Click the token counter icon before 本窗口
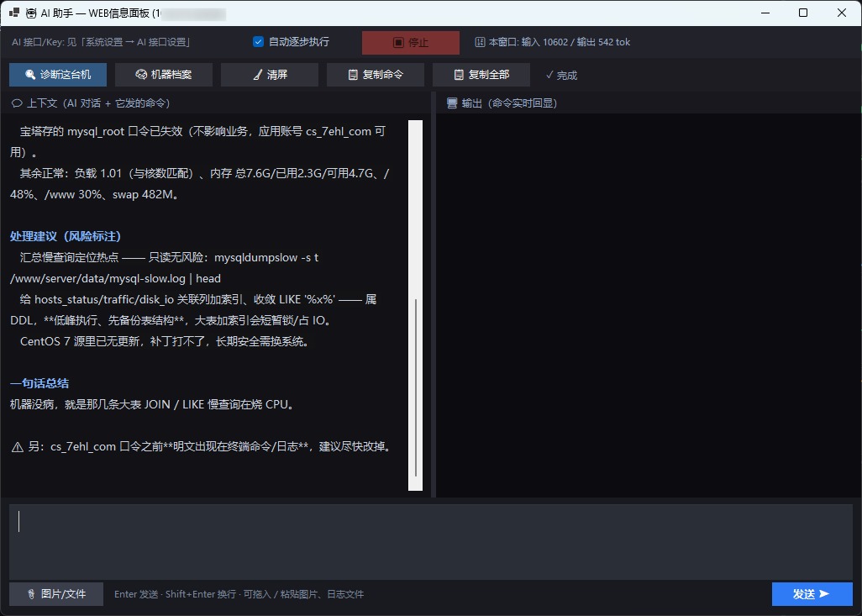 [480, 42]
